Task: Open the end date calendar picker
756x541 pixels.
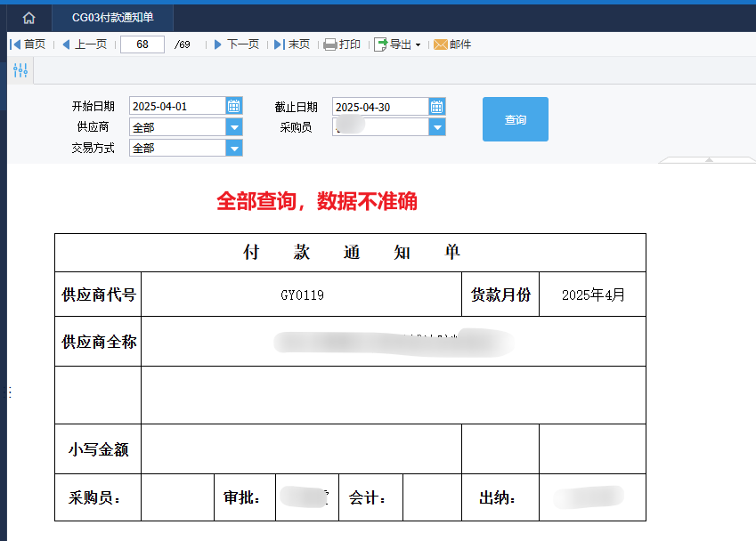Action: pos(437,107)
